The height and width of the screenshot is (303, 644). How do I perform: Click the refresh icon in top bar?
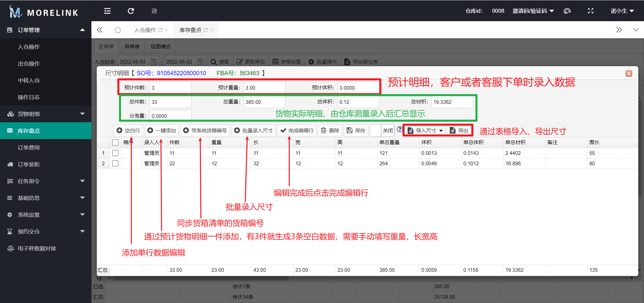(x=131, y=11)
